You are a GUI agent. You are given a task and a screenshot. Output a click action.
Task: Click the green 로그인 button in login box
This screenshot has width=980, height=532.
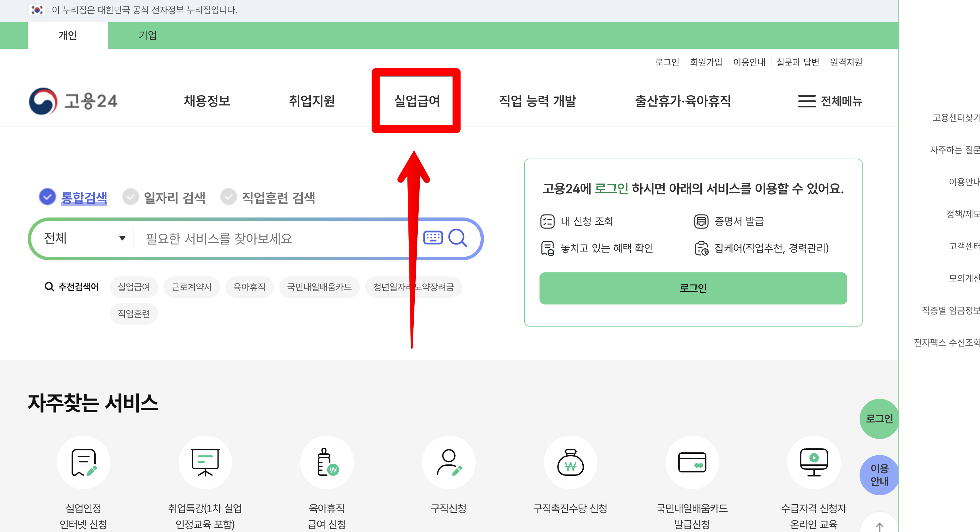693,288
